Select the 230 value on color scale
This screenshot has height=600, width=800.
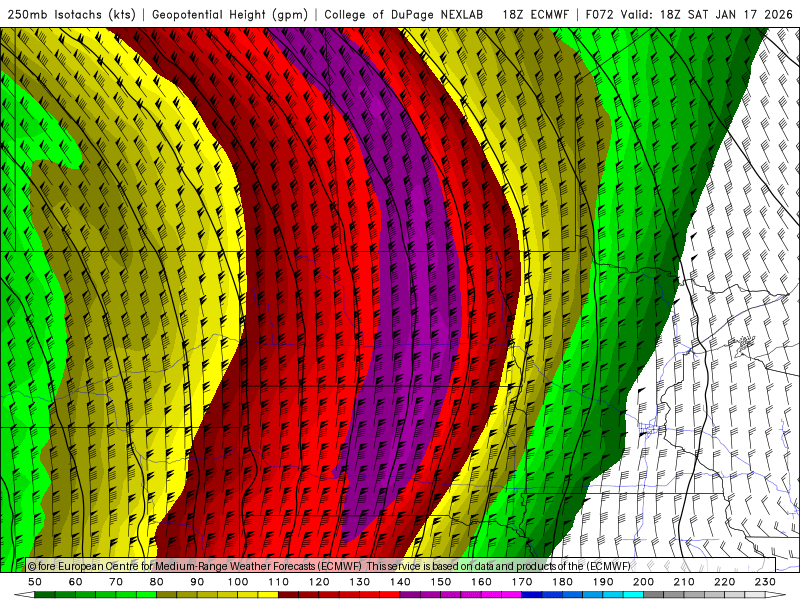coord(765,582)
